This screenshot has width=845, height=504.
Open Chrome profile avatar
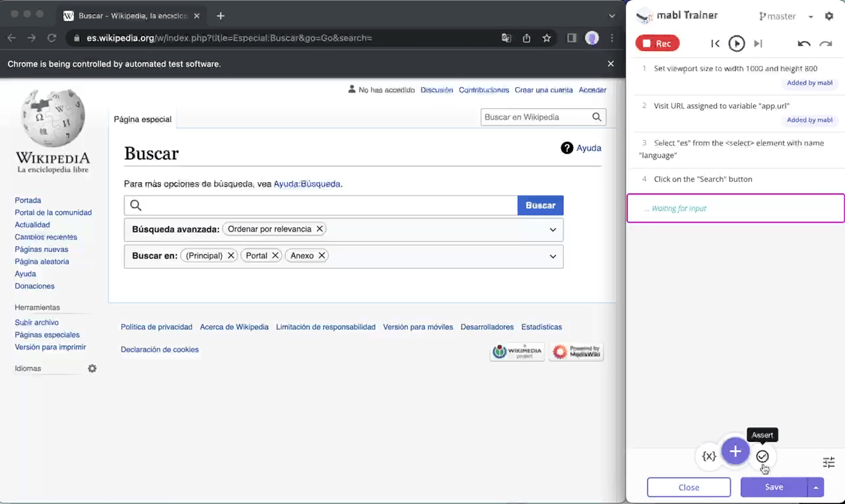point(591,38)
